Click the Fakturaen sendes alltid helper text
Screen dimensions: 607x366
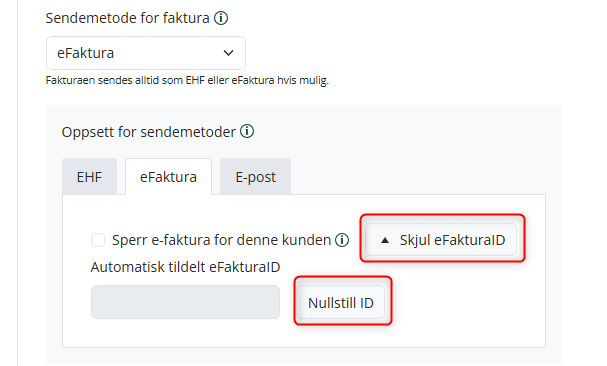(x=187, y=80)
